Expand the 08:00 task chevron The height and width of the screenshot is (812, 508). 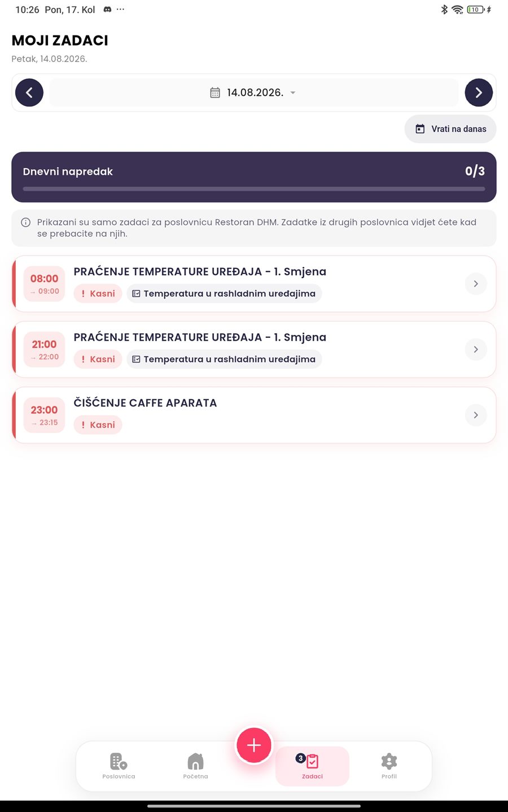476,284
